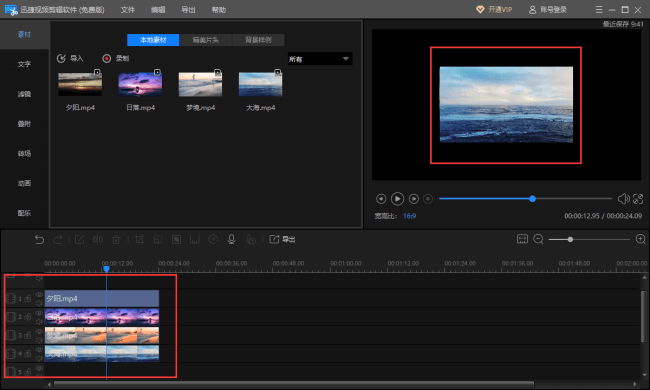This screenshot has height=390, width=650.
Task: Step to next frame button
Action: [414, 199]
